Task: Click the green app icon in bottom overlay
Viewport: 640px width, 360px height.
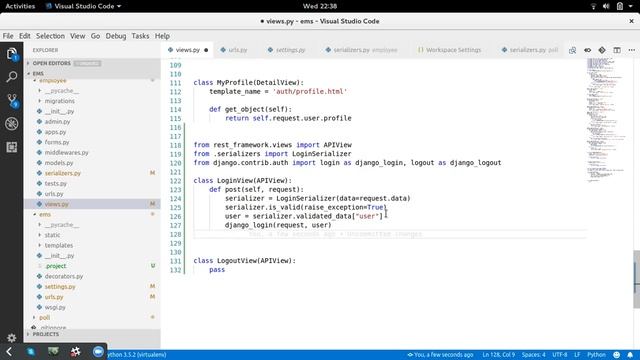Action: pyautogui.click(x=53, y=351)
